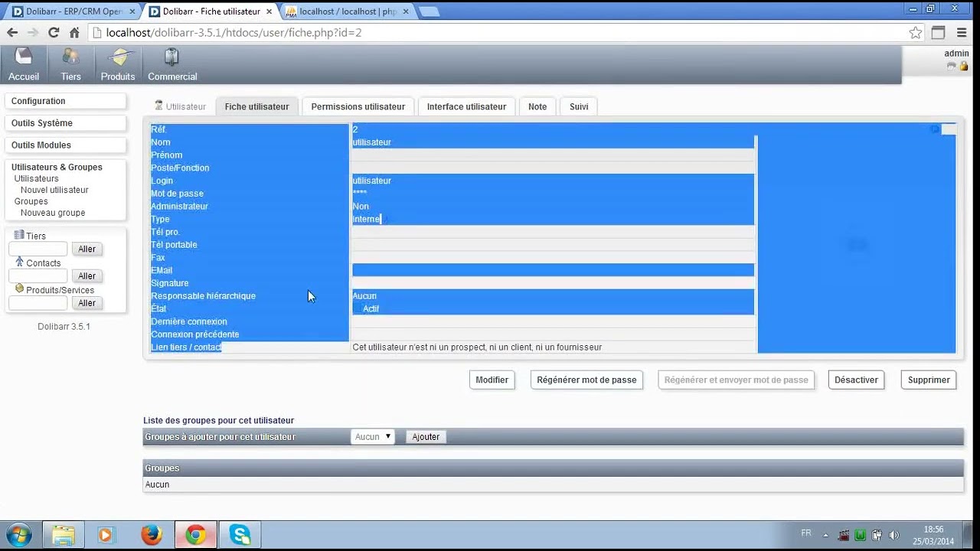Viewport: 980px width, 551px height.
Task: Launch the media player taskbar icon
Action: tap(106, 534)
